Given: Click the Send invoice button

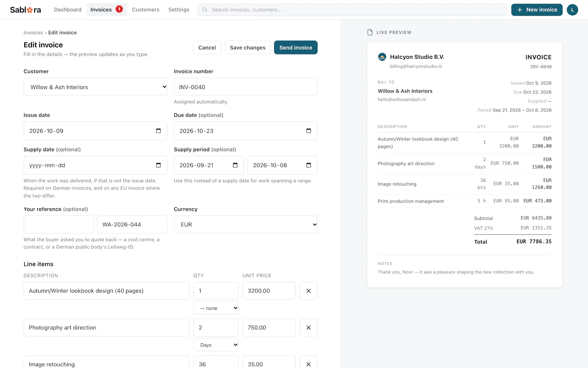Looking at the screenshot, I should pyautogui.click(x=296, y=47).
